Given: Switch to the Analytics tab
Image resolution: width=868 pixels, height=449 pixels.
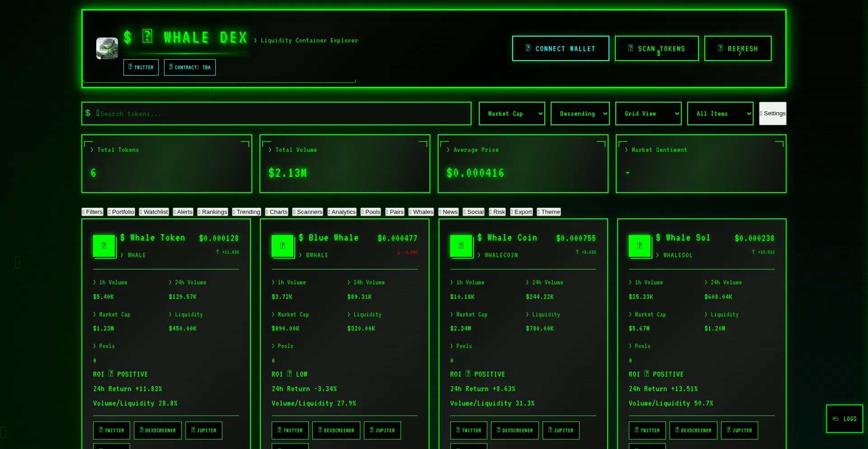Looking at the screenshot, I should [341, 212].
